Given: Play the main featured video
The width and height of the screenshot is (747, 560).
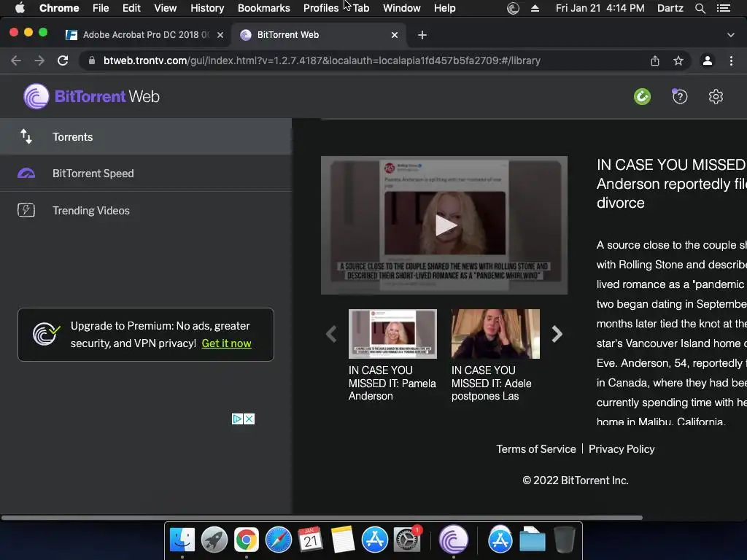Looking at the screenshot, I should (x=445, y=225).
